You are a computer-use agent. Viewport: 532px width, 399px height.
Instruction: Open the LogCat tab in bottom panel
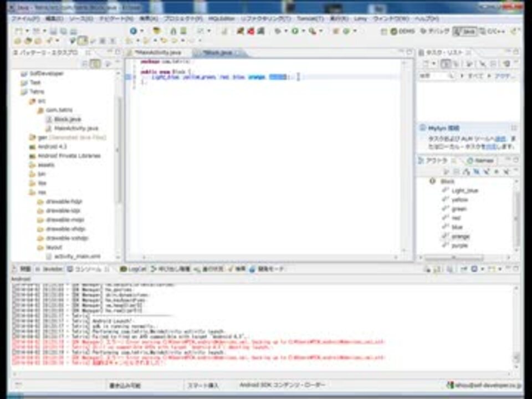pyautogui.click(x=134, y=269)
